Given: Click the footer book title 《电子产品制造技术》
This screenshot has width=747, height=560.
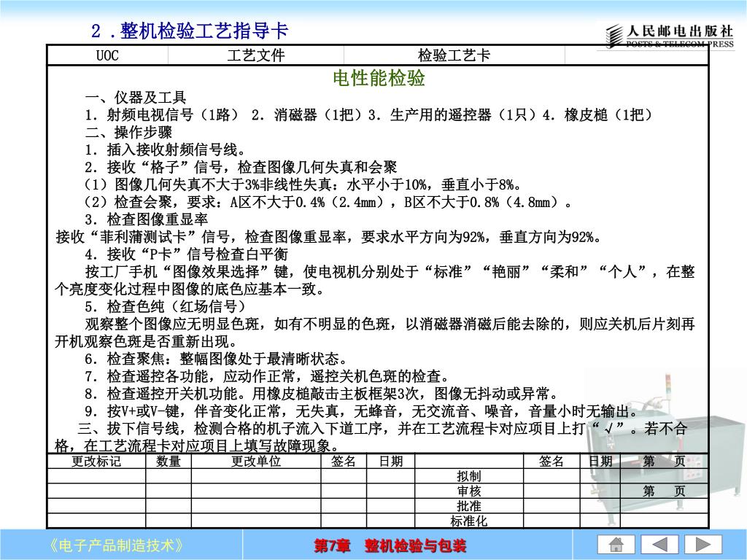Looking at the screenshot, I should 117,545.
